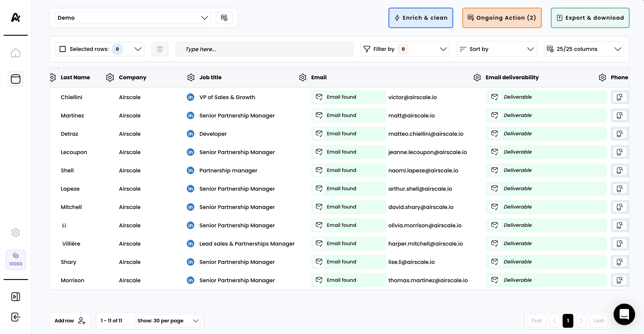Click the 10000 credits badge
Image resolution: width=644 pixels, height=334 pixels.
pos(15,260)
